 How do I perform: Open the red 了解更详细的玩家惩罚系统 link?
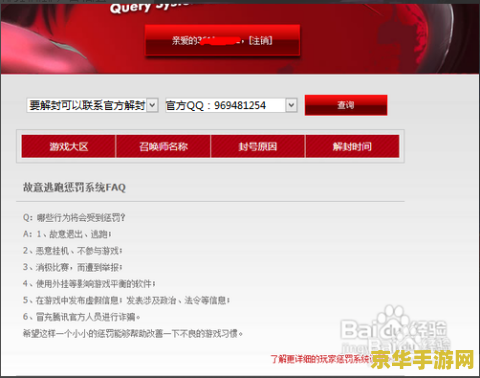(x=320, y=359)
